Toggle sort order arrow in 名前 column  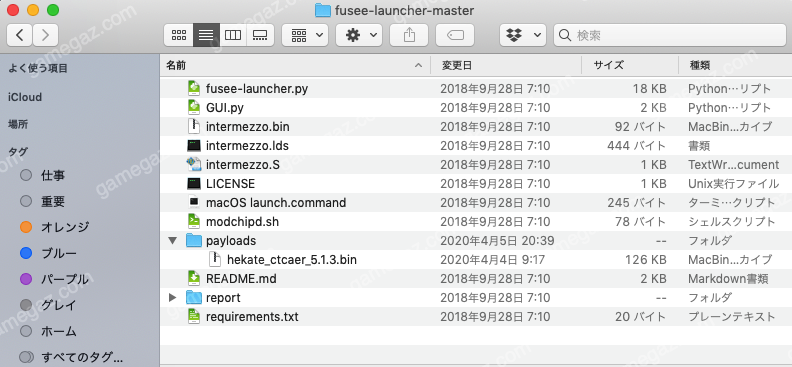coord(418,65)
